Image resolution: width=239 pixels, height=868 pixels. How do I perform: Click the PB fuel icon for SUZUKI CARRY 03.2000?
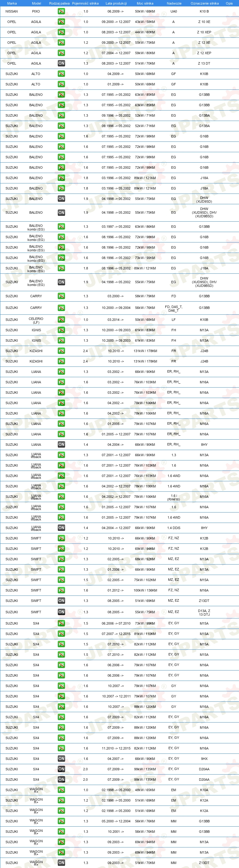tap(61, 296)
